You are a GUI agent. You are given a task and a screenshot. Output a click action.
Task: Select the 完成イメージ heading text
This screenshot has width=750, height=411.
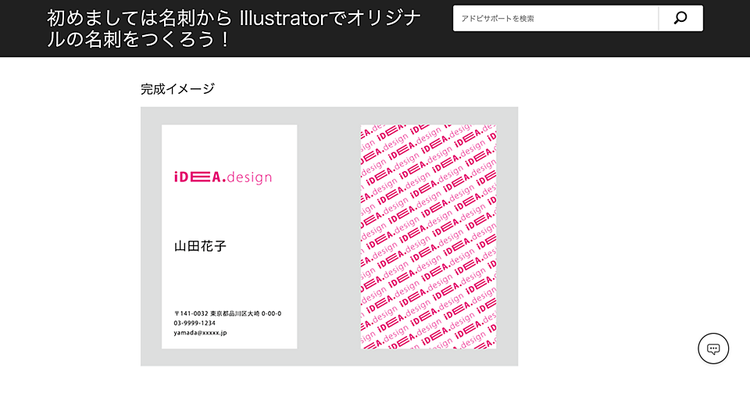(177, 89)
